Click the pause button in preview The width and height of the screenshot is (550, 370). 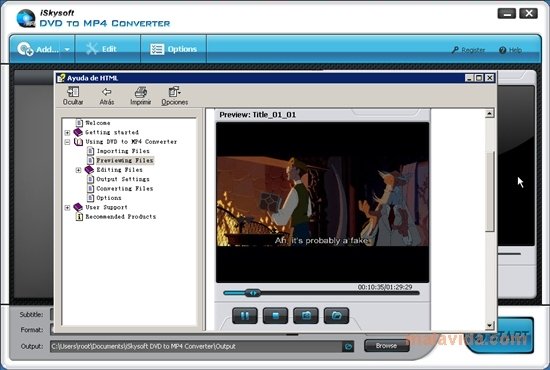244,316
